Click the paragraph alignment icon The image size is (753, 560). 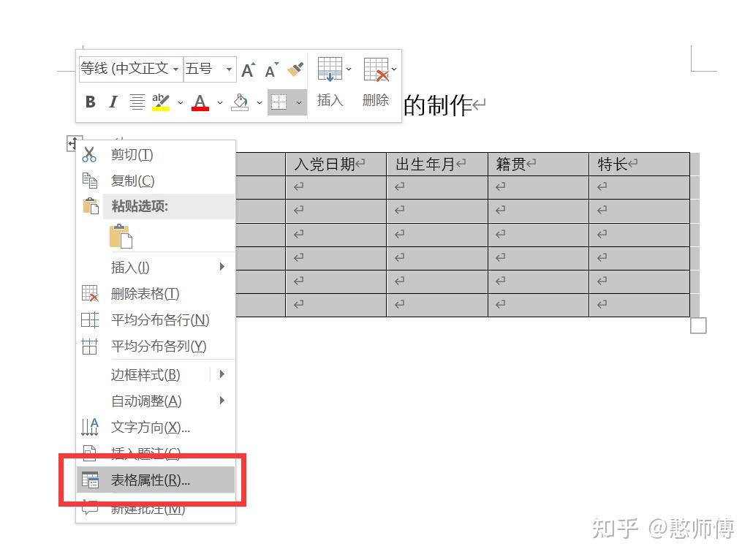[137, 102]
